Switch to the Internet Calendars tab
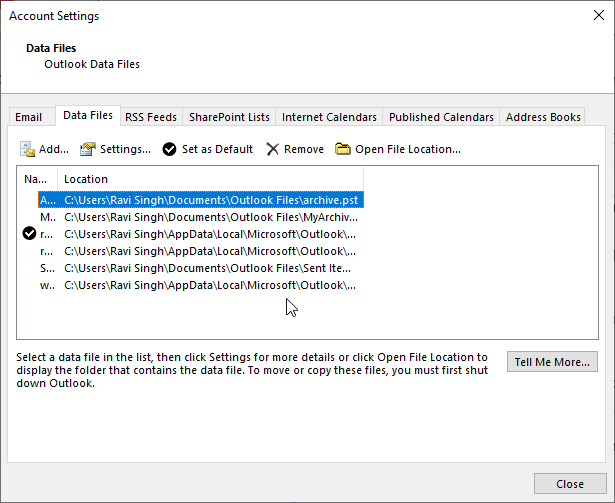 (x=329, y=117)
